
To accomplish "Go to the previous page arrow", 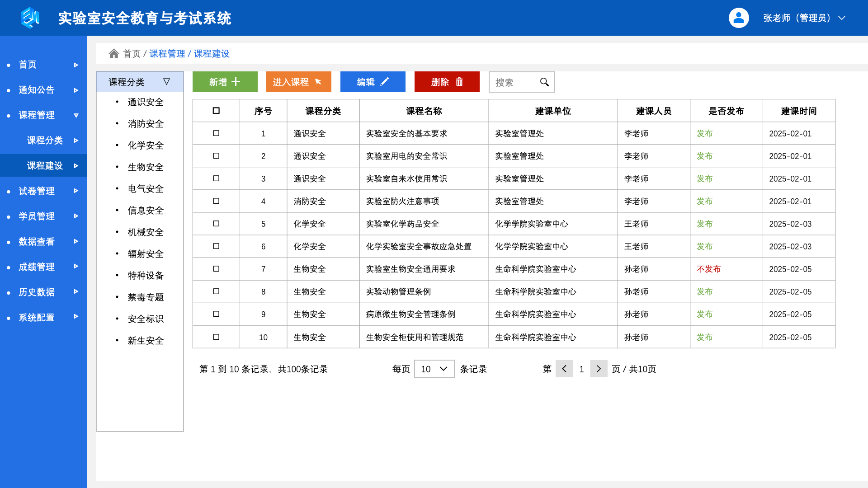I will click(x=564, y=369).
